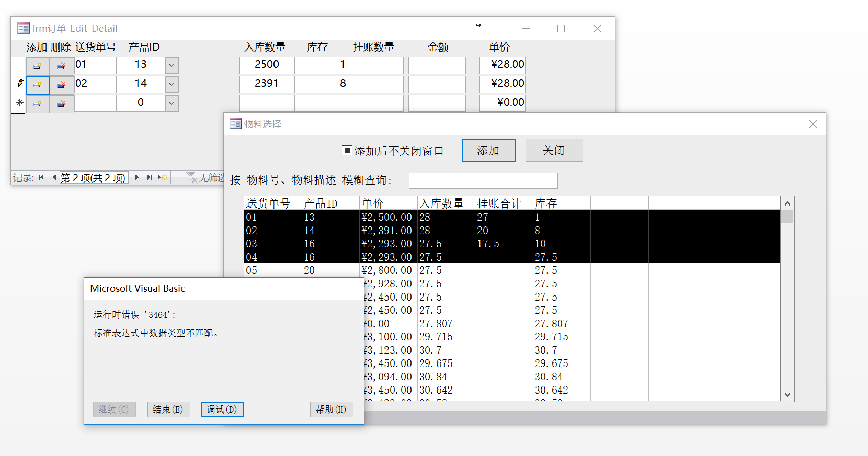Select record selector of row 01
Screen dimensions: 868x456
[x=18, y=66]
